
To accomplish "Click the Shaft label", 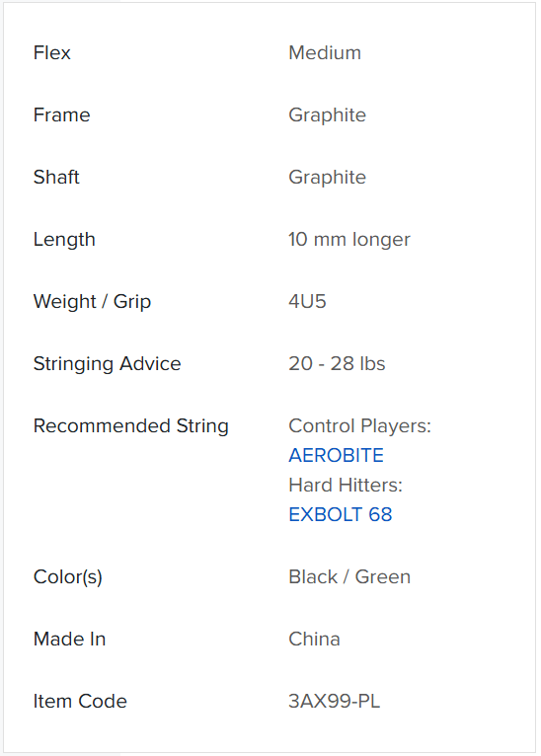I will click(x=56, y=177).
